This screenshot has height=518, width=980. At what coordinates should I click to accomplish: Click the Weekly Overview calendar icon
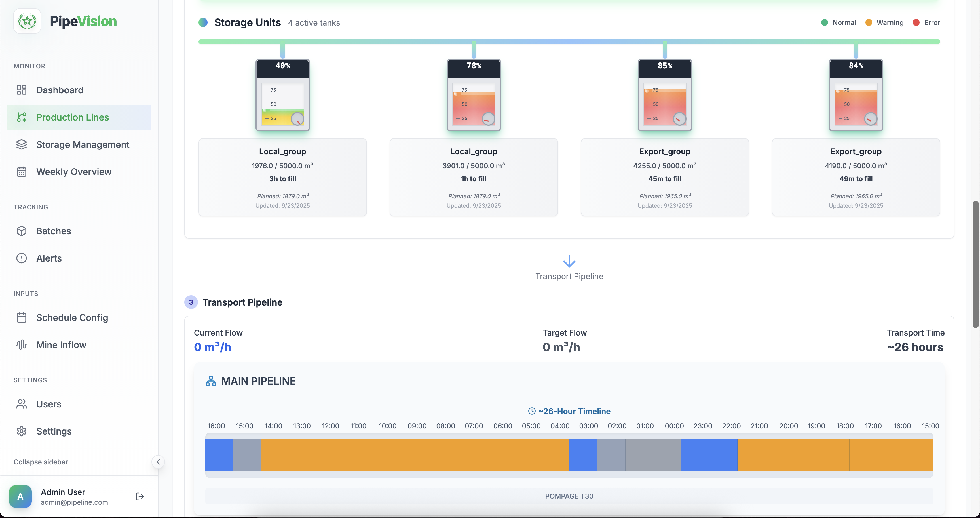(x=22, y=172)
